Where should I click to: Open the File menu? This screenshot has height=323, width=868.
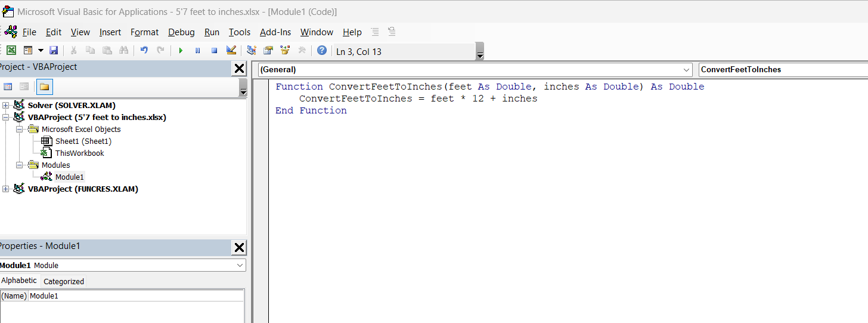click(x=29, y=32)
